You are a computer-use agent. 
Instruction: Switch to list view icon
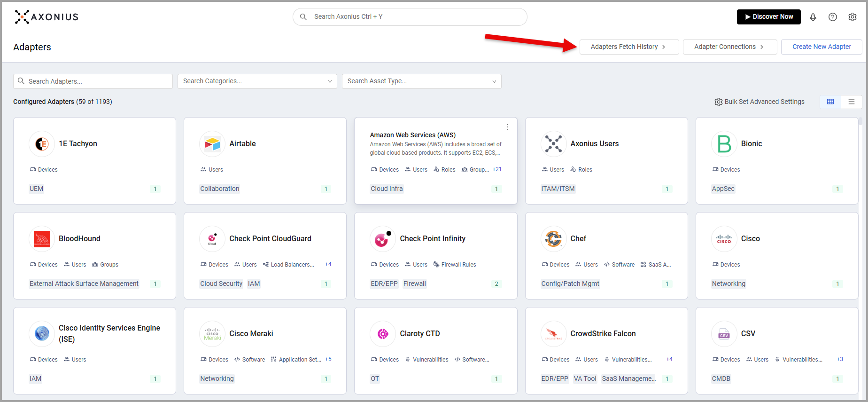tap(852, 102)
